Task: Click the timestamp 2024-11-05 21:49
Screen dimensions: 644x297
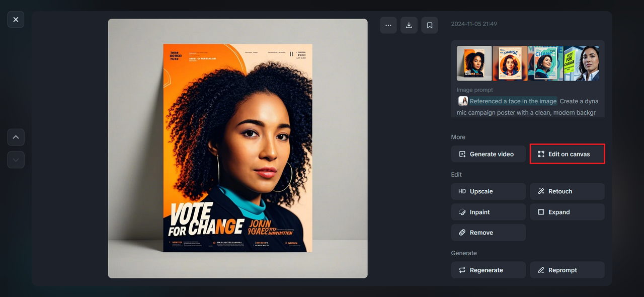Action: (x=474, y=24)
